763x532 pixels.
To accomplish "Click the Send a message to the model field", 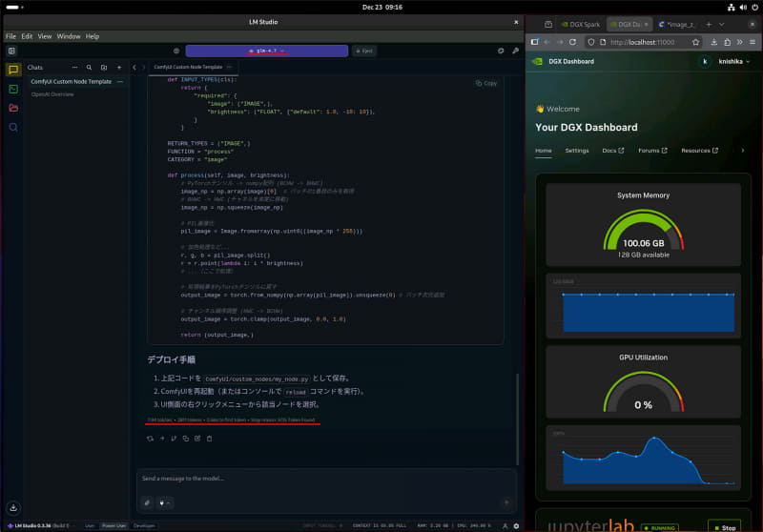I will point(326,479).
